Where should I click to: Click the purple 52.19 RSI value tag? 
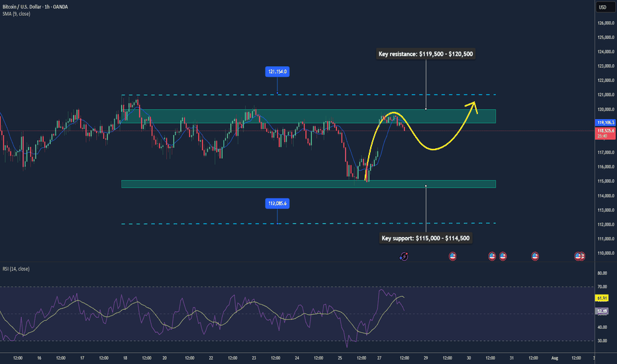tap(602, 311)
